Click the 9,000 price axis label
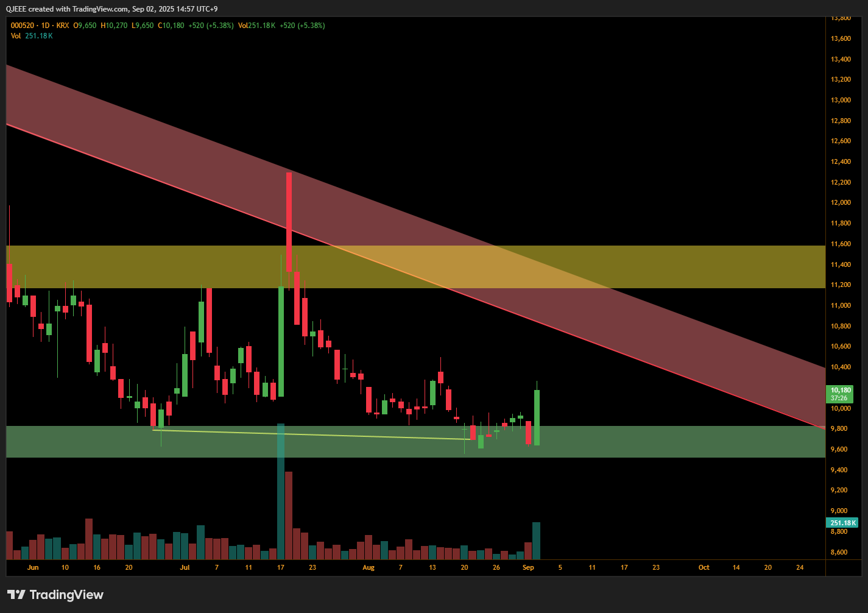Viewport: 868px width, 613px height. click(x=839, y=511)
